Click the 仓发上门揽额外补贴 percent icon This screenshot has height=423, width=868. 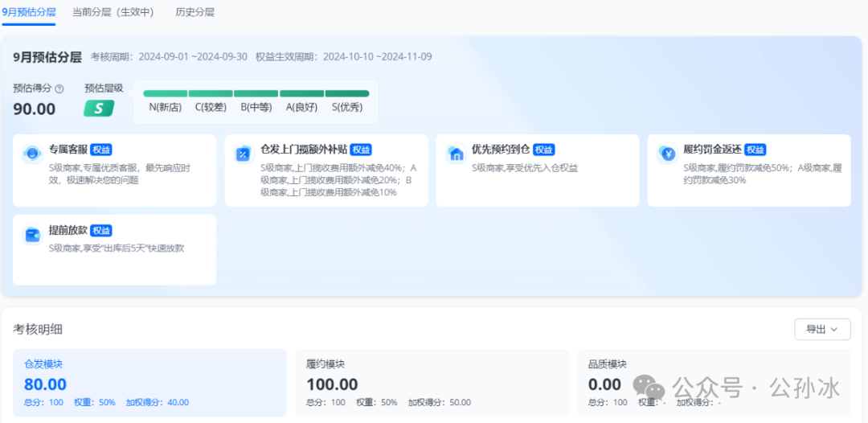[244, 154]
